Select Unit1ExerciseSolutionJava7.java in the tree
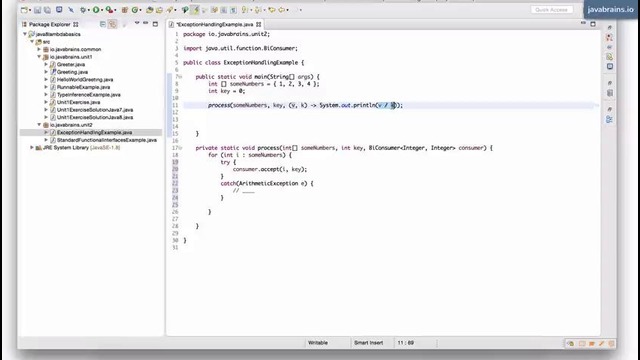Viewport: 640px width, 360px height. (95, 110)
